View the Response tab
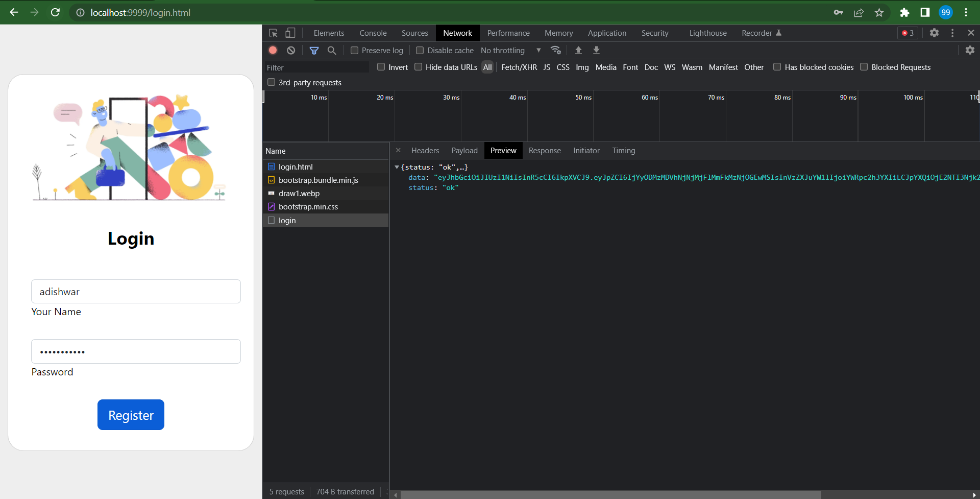Screen dimensions: 980x499 (x=545, y=151)
